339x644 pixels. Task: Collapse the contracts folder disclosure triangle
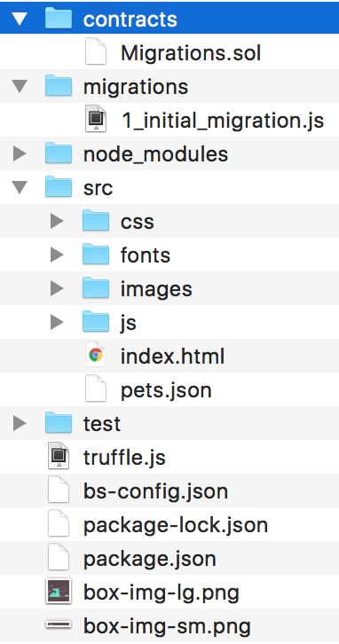click(20, 19)
